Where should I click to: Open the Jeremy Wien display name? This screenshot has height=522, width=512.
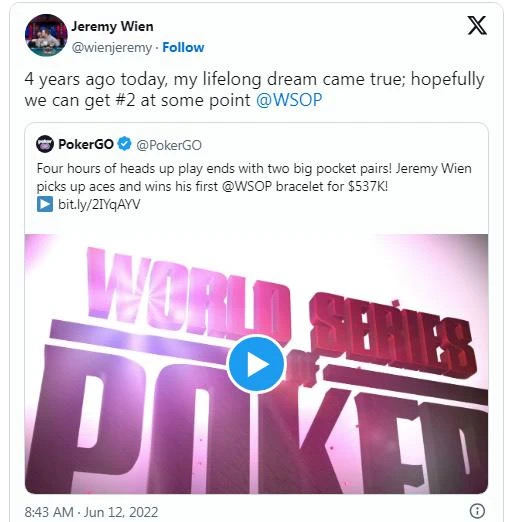pos(112,26)
